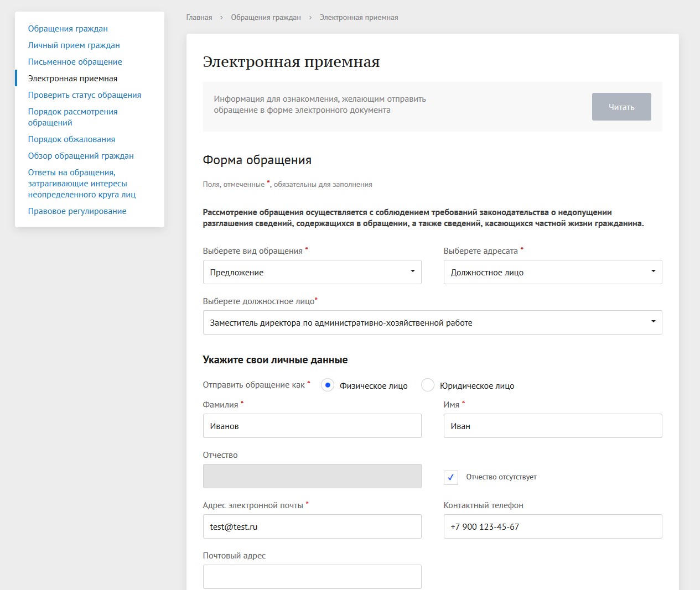Click the 'Читать' button
The image size is (700, 590).
pyautogui.click(x=621, y=107)
